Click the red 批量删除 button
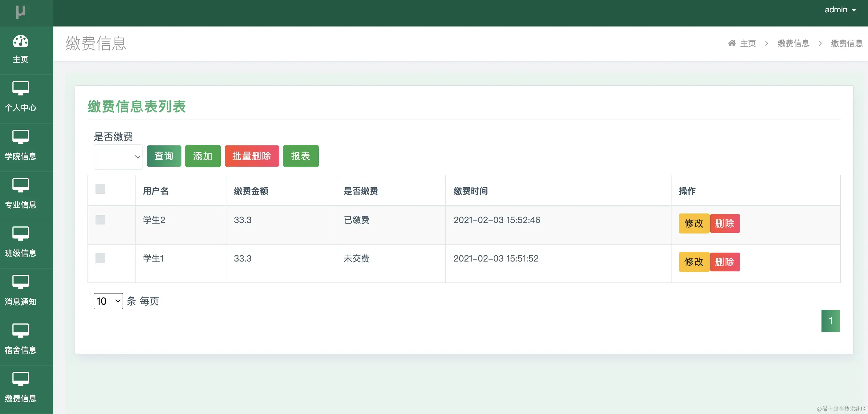Screen dimensions: 868x414 pyautogui.click(x=251, y=156)
